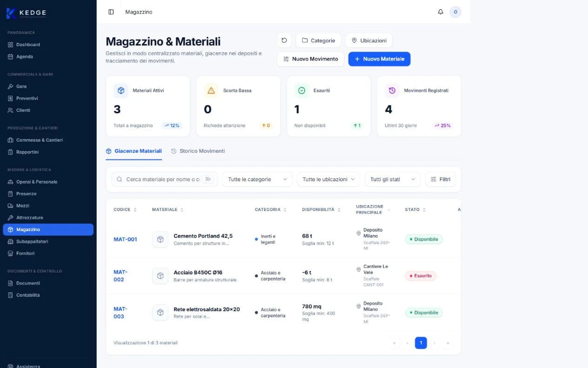The width and height of the screenshot is (588, 368).
Task: Click the 25% trend badge
Action: [442, 125]
